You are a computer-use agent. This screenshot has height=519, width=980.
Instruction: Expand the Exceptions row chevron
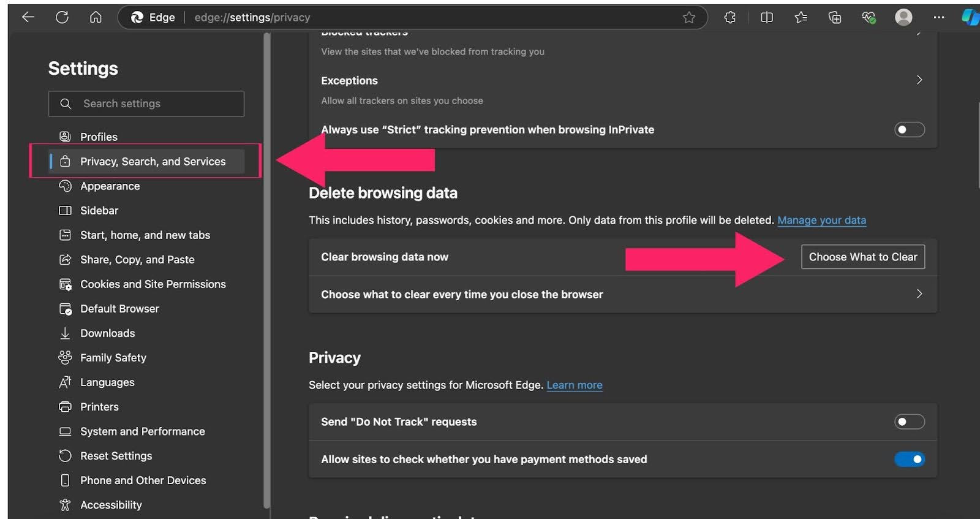pyautogui.click(x=919, y=80)
